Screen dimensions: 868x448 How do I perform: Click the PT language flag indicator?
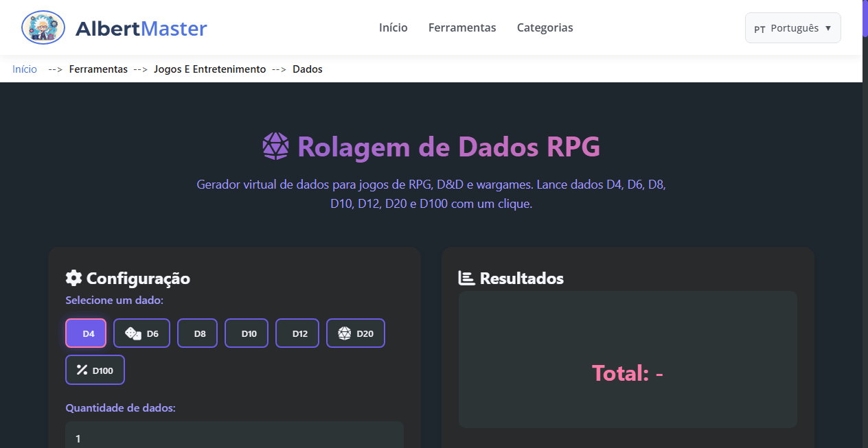759,28
